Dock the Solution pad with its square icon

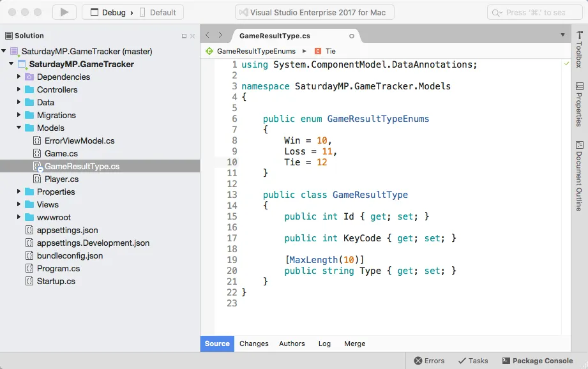(184, 36)
